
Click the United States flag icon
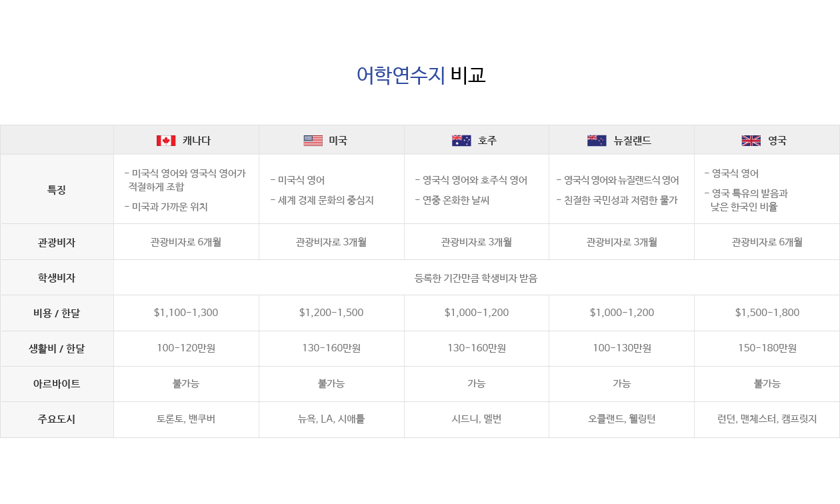tap(313, 141)
